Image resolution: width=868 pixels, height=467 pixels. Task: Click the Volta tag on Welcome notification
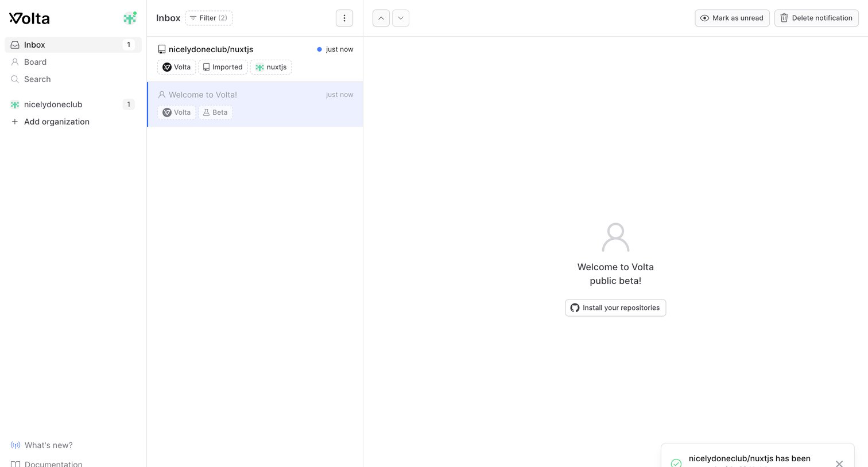point(177,112)
